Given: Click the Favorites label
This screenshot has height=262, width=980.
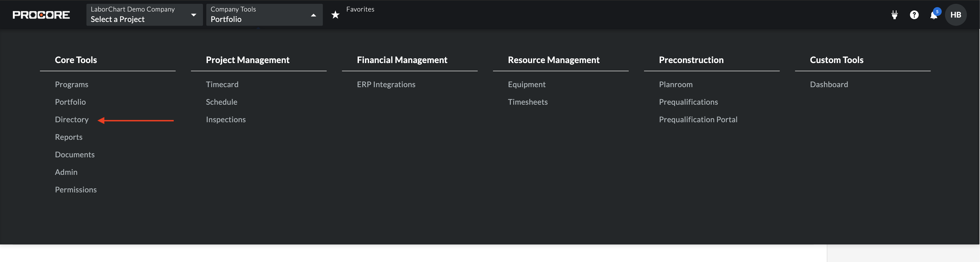Looking at the screenshot, I should 360,9.
